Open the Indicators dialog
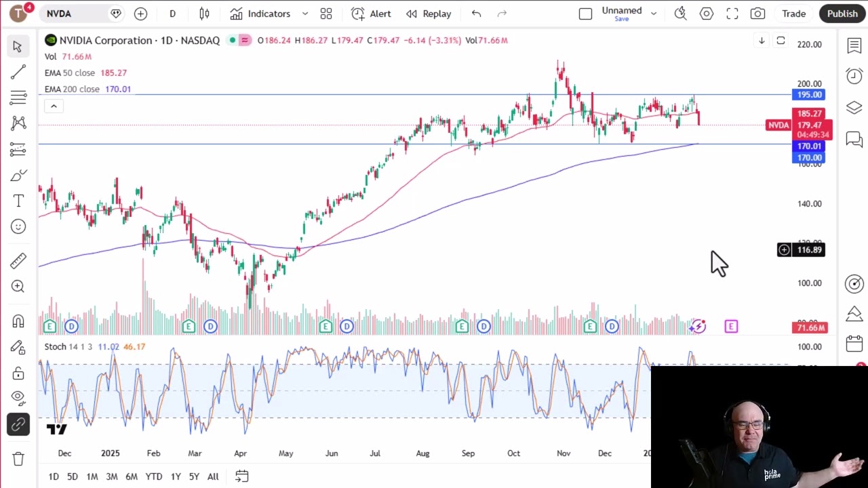The height and width of the screenshot is (488, 868). (260, 14)
